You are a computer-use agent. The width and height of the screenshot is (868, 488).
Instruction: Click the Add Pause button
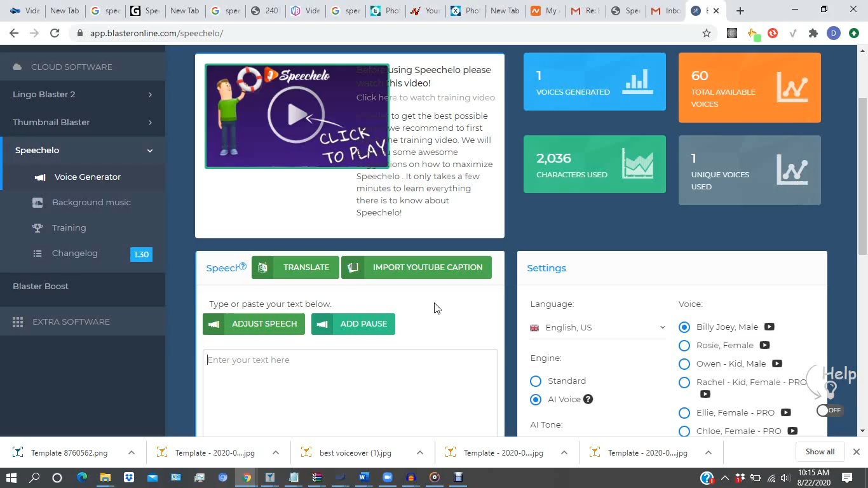(x=353, y=324)
